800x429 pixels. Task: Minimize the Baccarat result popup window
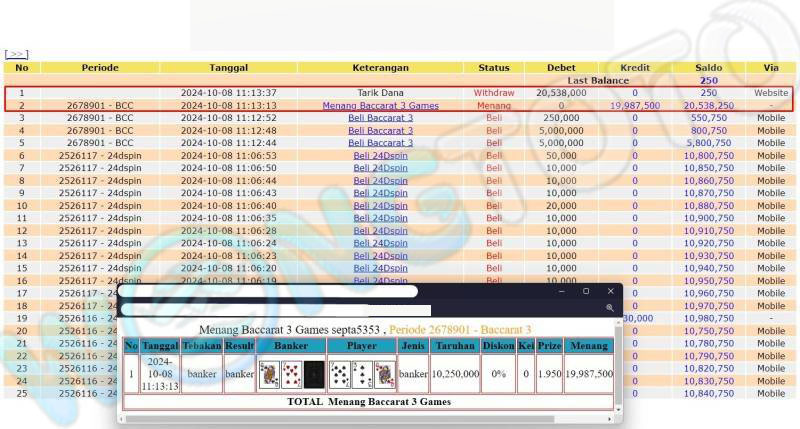(x=561, y=292)
